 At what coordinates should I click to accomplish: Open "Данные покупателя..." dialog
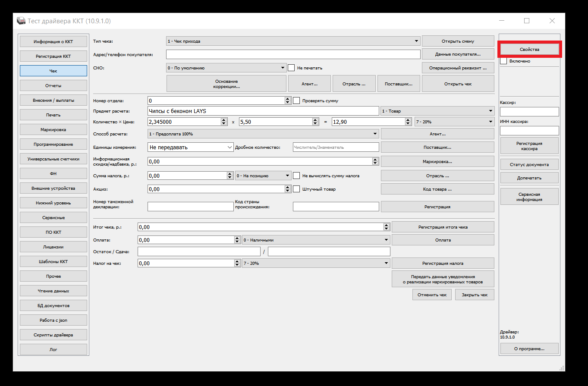click(x=458, y=54)
